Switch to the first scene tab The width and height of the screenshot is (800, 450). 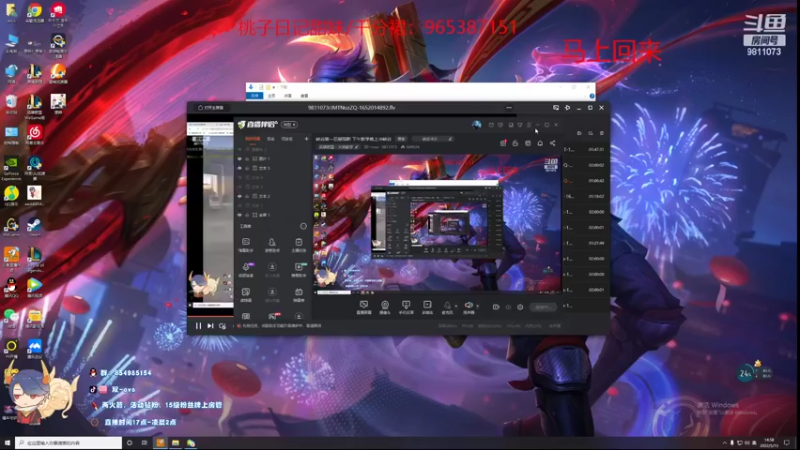click(x=252, y=139)
